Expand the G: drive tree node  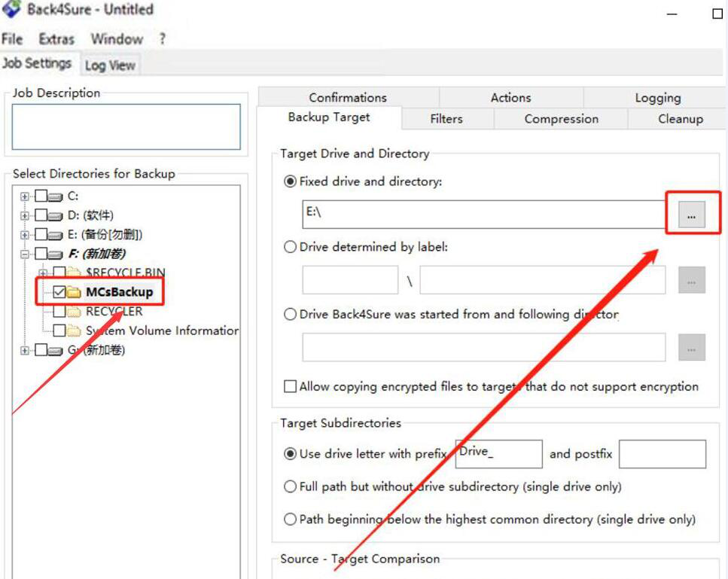(25, 351)
